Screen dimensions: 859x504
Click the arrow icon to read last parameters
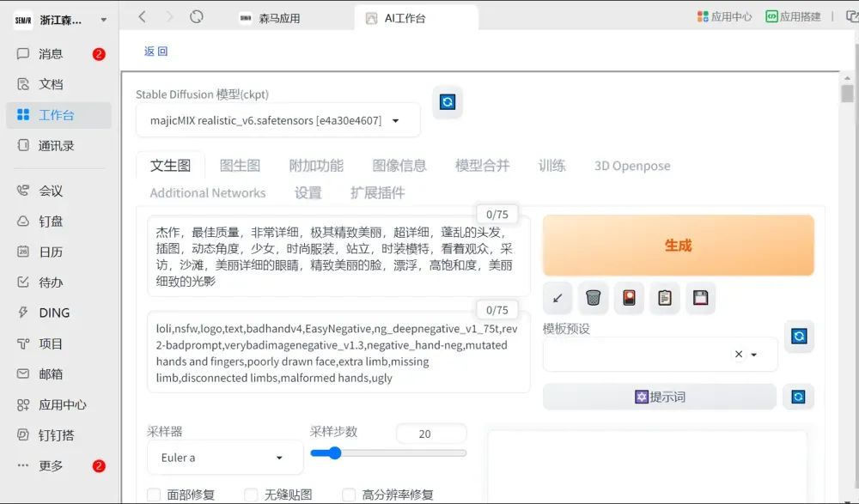pos(557,298)
